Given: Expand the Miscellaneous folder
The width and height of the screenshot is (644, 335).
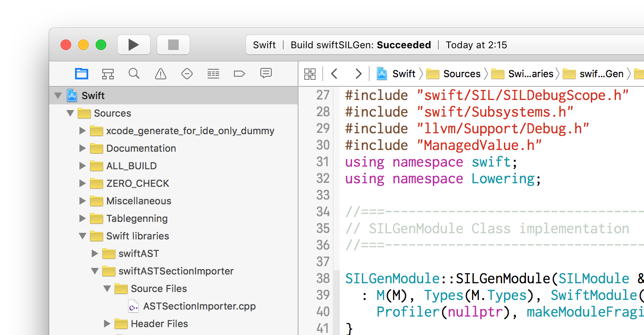Looking at the screenshot, I should 83,201.
